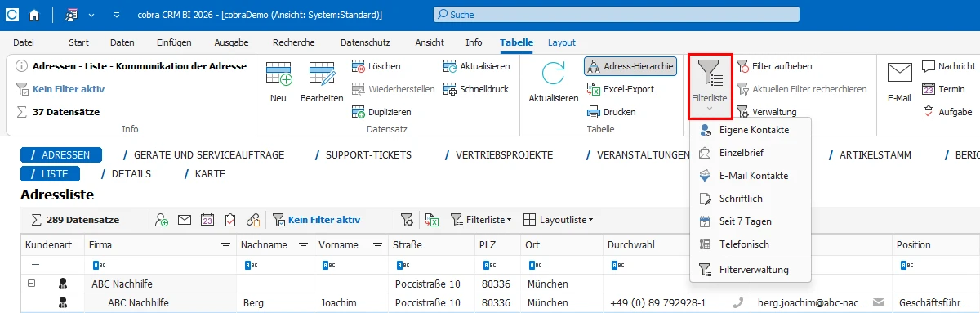Select Seit 7 Tagen filter entry
This screenshot has height=313, width=980.
(x=751, y=221)
